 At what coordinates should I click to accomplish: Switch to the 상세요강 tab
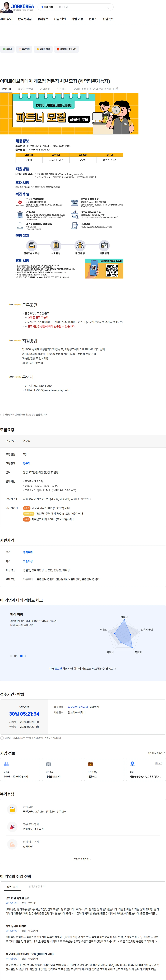(x=6, y=89)
